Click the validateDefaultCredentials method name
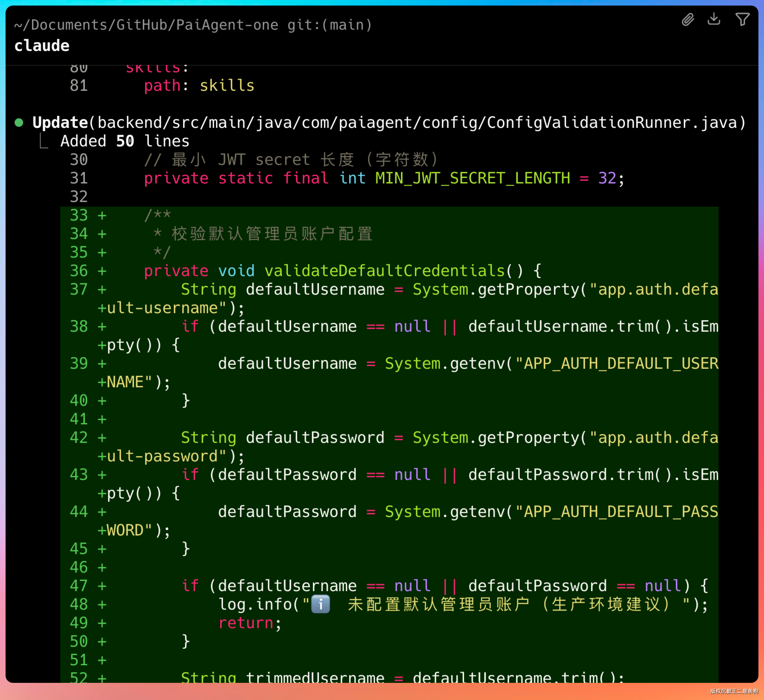Image resolution: width=764 pixels, height=700 pixels. [x=384, y=271]
